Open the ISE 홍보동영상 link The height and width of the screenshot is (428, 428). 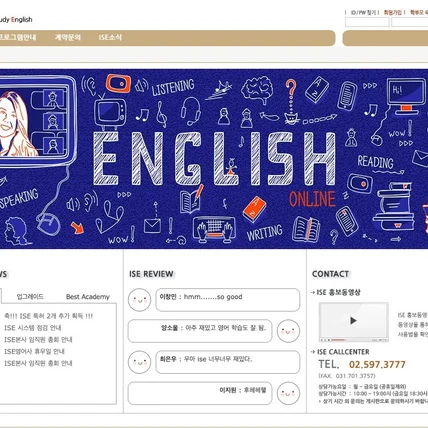(338, 292)
